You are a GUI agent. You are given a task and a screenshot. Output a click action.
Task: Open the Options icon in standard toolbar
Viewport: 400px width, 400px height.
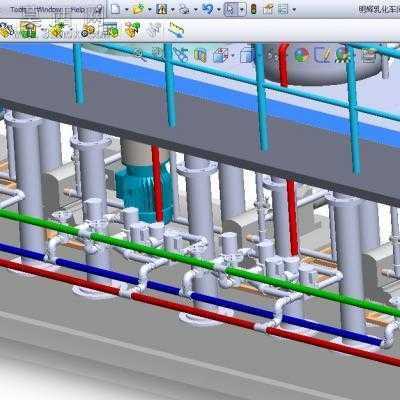(x=283, y=9)
